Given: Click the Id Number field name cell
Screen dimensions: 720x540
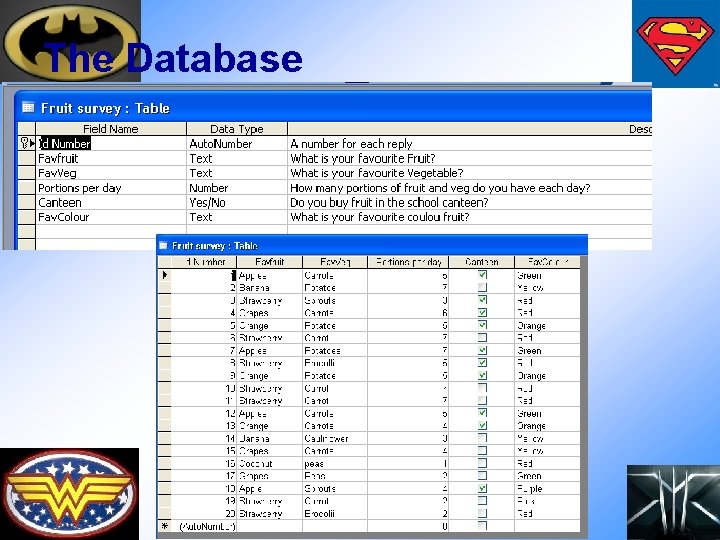Looking at the screenshot, I should [111, 143].
